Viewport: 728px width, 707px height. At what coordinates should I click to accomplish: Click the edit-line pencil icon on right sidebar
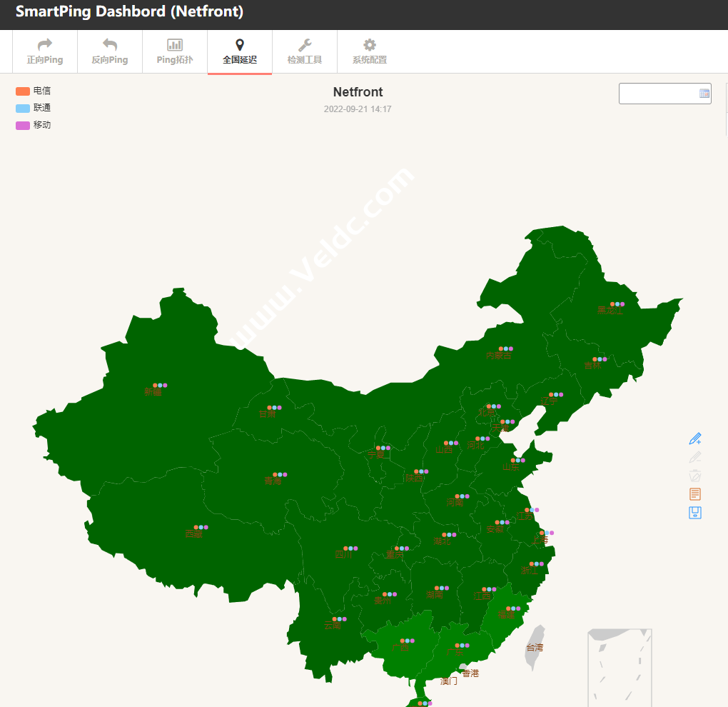tap(695, 457)
